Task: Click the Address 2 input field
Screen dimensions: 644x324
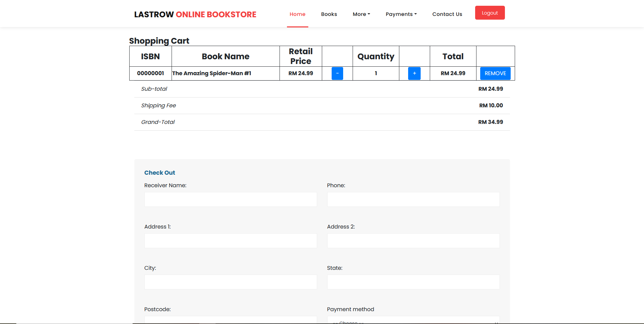Action: (x=413, y=241)
